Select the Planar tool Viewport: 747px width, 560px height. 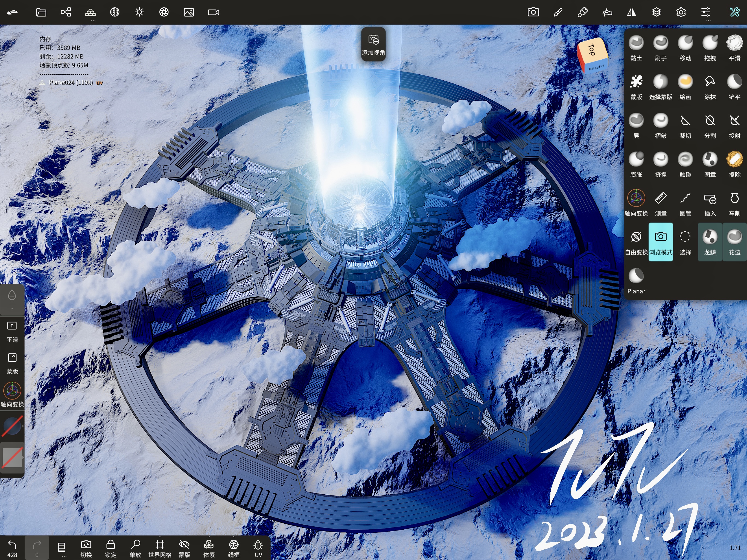point(636,280)
